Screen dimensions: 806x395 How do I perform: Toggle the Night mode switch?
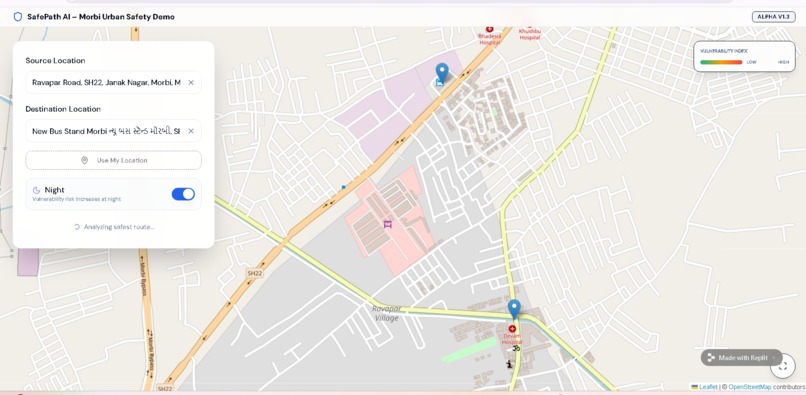[183, 194]
